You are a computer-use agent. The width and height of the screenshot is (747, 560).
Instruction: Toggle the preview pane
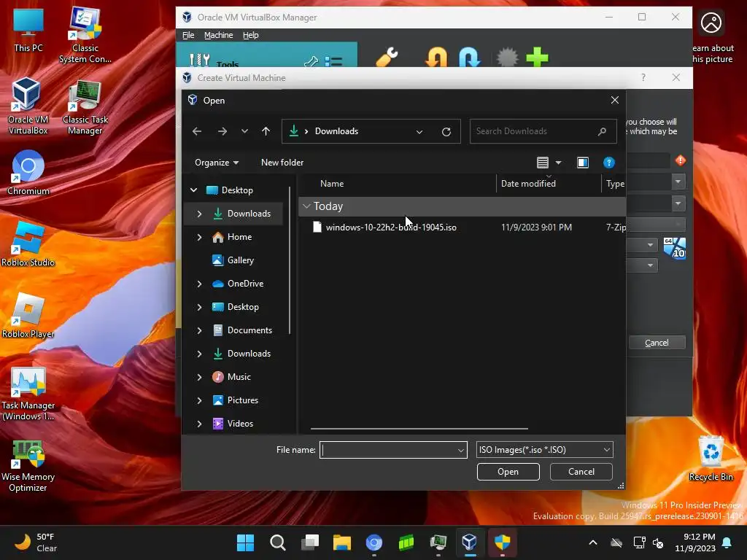(583, 163)
